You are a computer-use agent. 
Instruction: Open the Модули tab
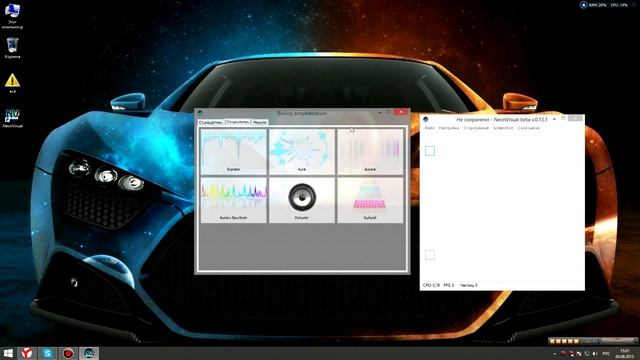tap(260, 122)
